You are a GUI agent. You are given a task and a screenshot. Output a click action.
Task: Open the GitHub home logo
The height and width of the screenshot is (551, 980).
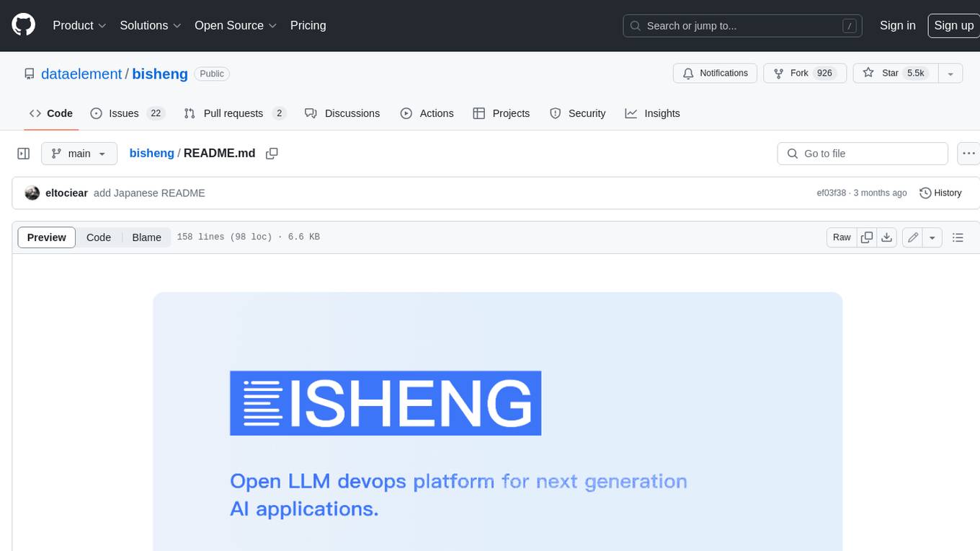pos(24,25)
